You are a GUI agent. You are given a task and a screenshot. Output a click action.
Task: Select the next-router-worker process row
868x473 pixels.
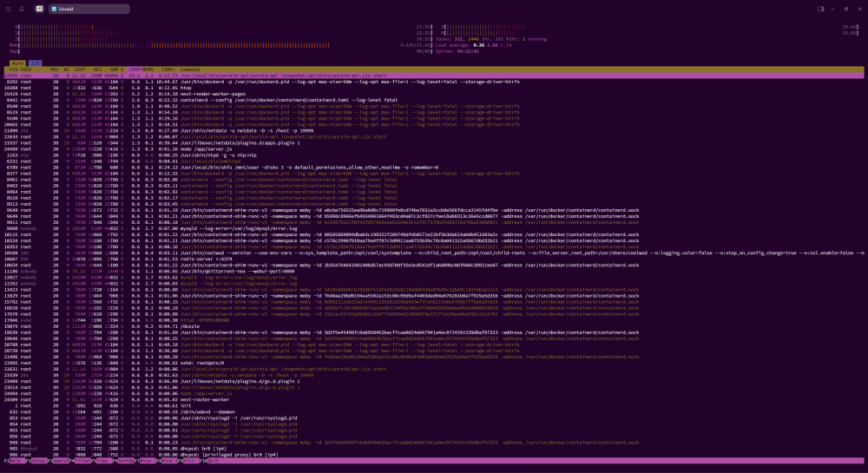pos(434,399)
